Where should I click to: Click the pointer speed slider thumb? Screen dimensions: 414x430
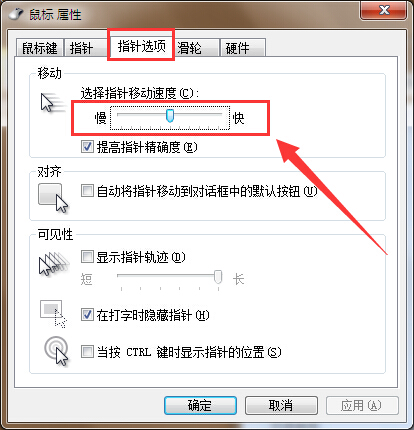pos(170,116)
